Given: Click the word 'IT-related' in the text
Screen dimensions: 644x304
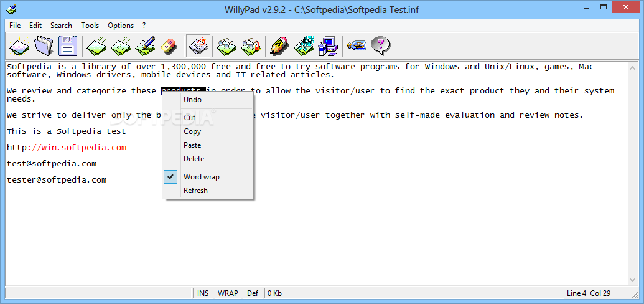Looking at the screenshot, I should 261,75.
